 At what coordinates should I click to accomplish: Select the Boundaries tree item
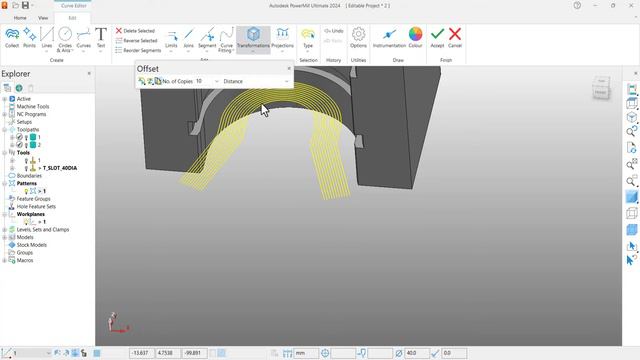point(29,176)
